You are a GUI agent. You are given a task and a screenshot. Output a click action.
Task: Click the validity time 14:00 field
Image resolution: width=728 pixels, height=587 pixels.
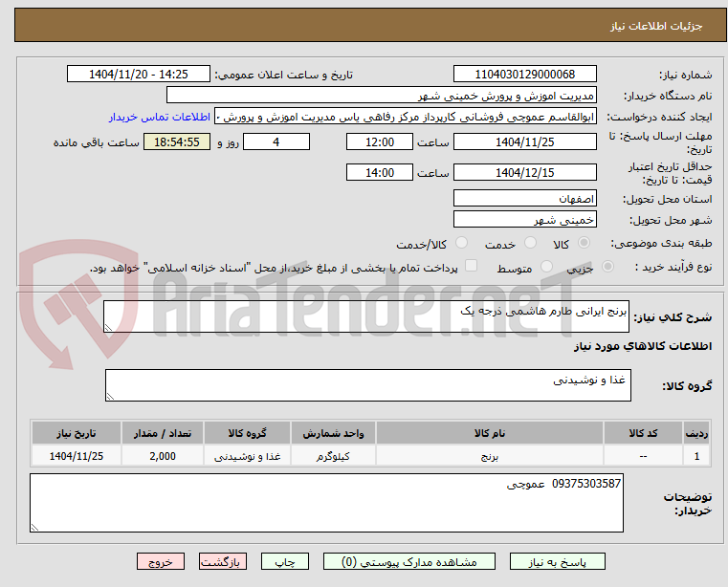380,172
